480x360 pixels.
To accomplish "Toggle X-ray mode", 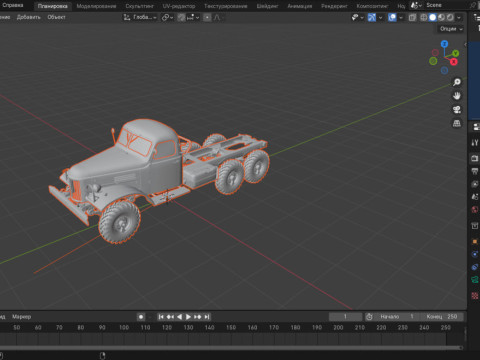I will [x=412, y=17].
